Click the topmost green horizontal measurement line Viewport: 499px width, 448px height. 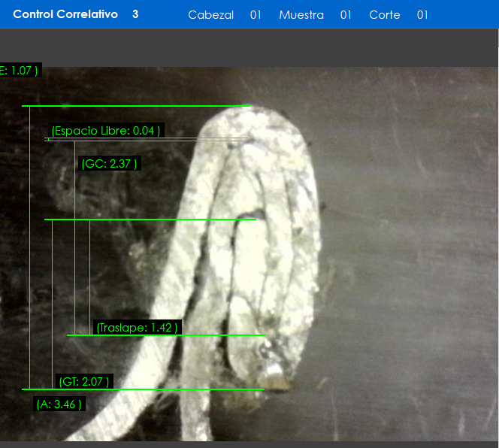coord(135,106)
